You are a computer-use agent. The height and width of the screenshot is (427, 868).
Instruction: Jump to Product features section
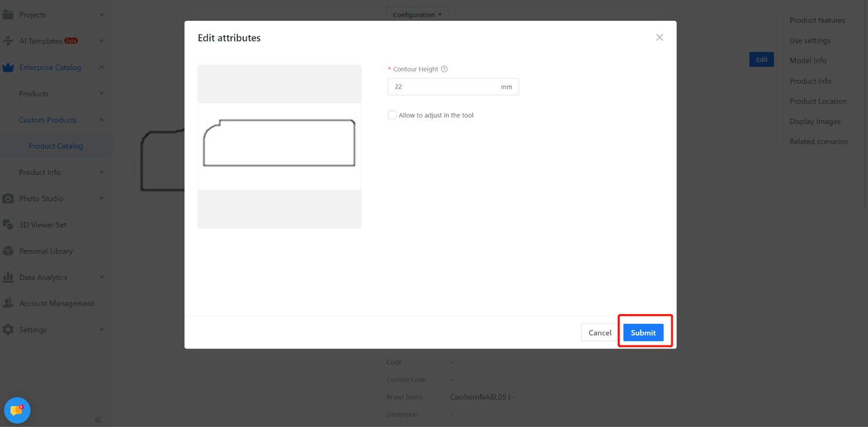point(818,20)
